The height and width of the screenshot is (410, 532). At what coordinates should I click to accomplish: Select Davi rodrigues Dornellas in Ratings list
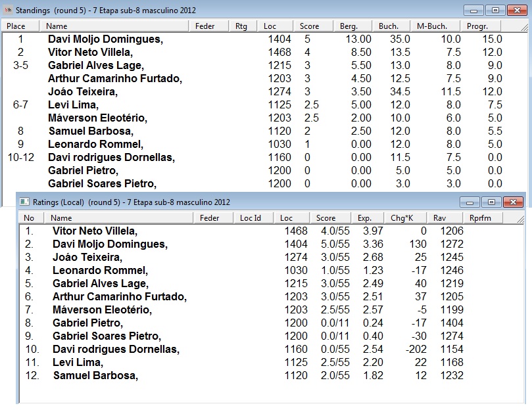(116, 350)
